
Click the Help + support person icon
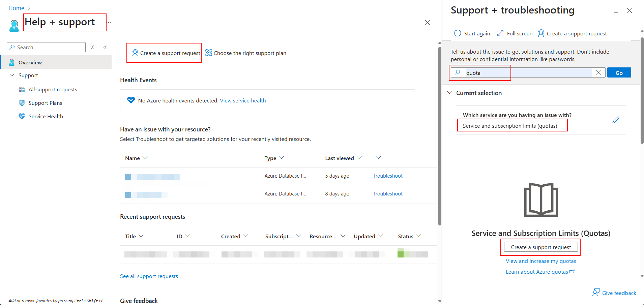coord(14,26)
